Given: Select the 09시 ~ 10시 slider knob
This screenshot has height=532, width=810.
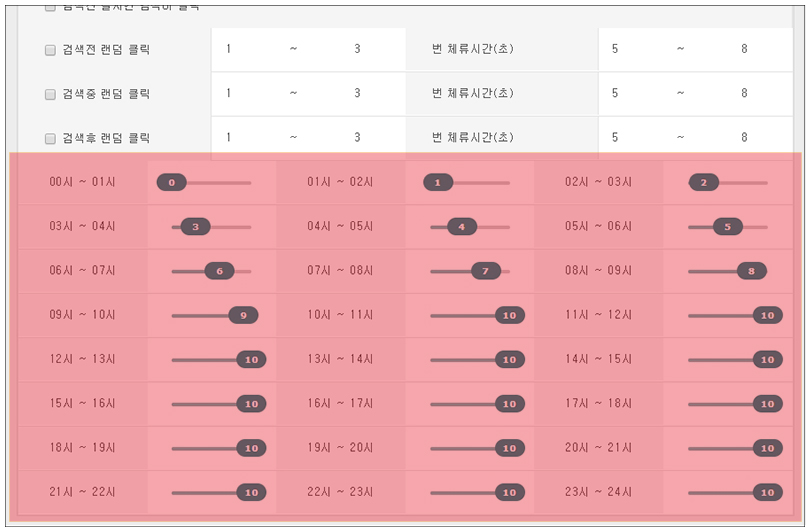Looking at the screenshot, I should [243, 316].
